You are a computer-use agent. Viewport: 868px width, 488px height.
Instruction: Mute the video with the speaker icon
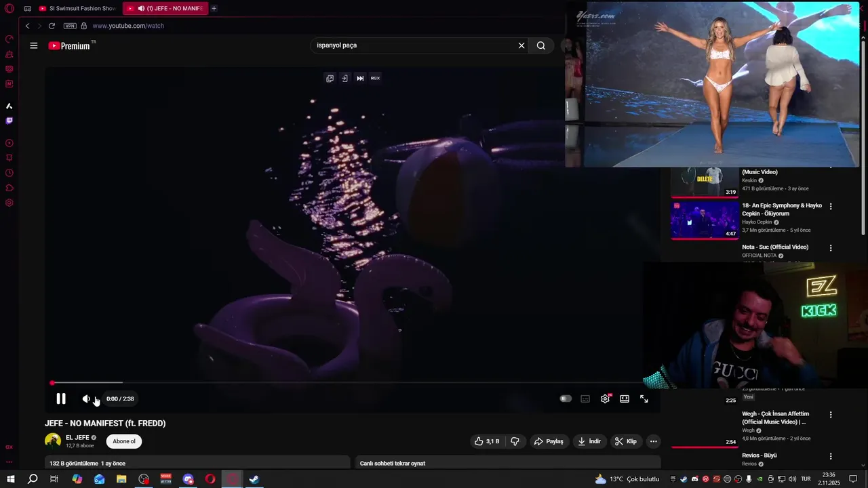(x=86, y=399)
